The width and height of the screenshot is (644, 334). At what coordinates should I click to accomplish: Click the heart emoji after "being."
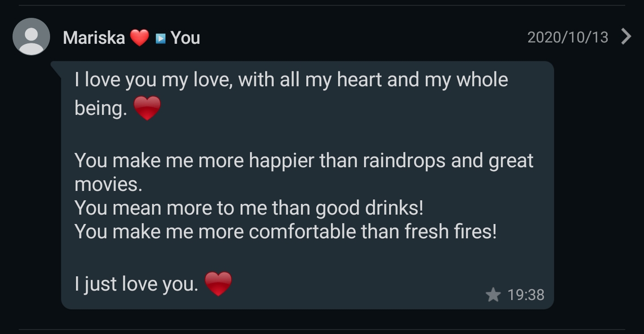147,109
